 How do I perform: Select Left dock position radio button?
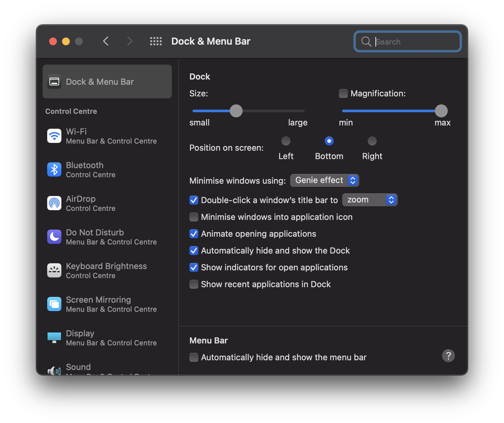pos(286,141)
